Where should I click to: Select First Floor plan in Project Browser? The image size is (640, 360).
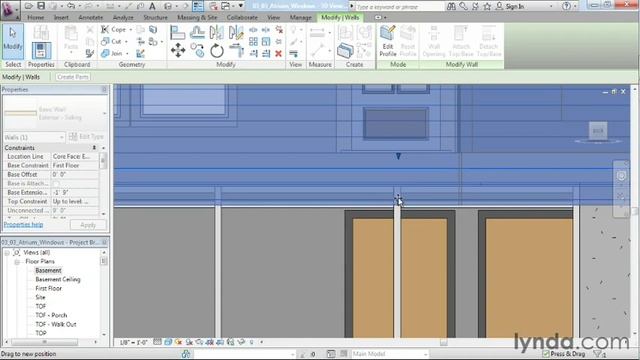point(49,289)
